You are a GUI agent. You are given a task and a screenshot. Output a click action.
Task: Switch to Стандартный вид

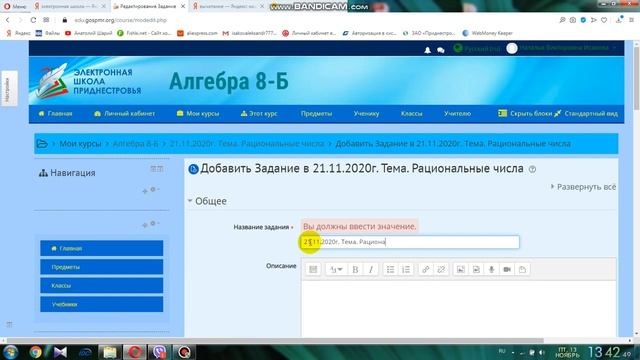(586, 113)
